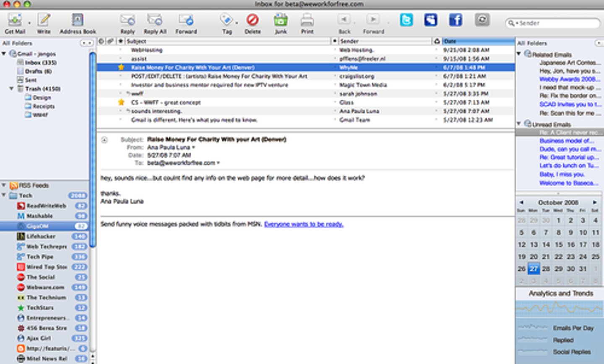Collapse the RSS Feeds section
604x364 pixels.
click(x=4, y=185)
